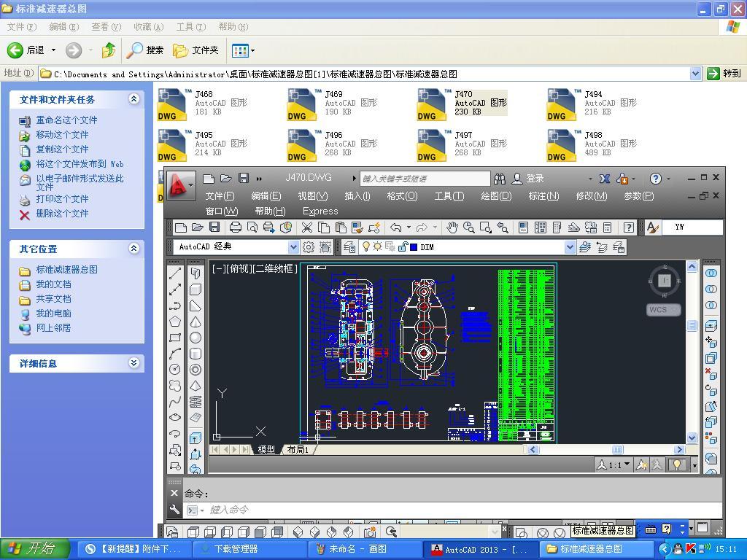747x560 pixels.
Task: Select the Polygon draw tool
Action: point(175,322)
